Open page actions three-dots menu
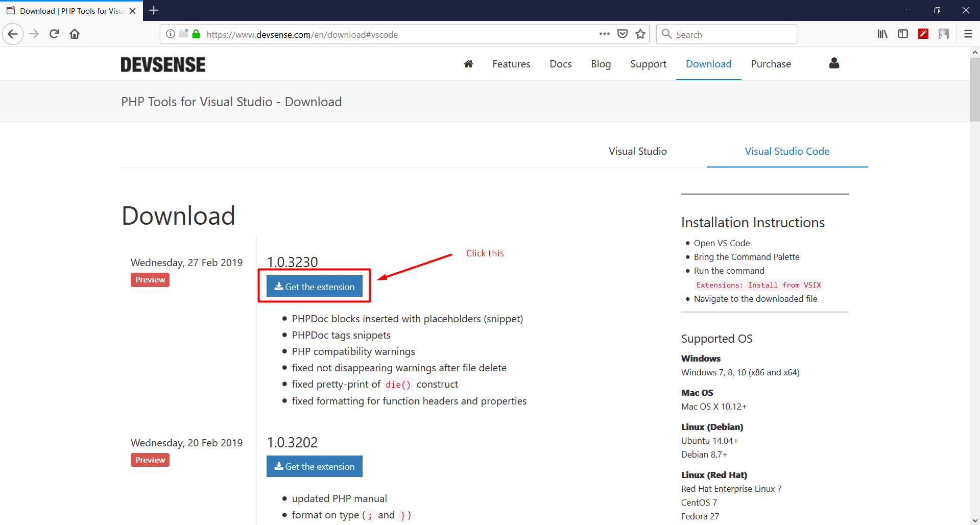This screenshot has height=525, width=980. pyautogui.click(x=605, y=34)
